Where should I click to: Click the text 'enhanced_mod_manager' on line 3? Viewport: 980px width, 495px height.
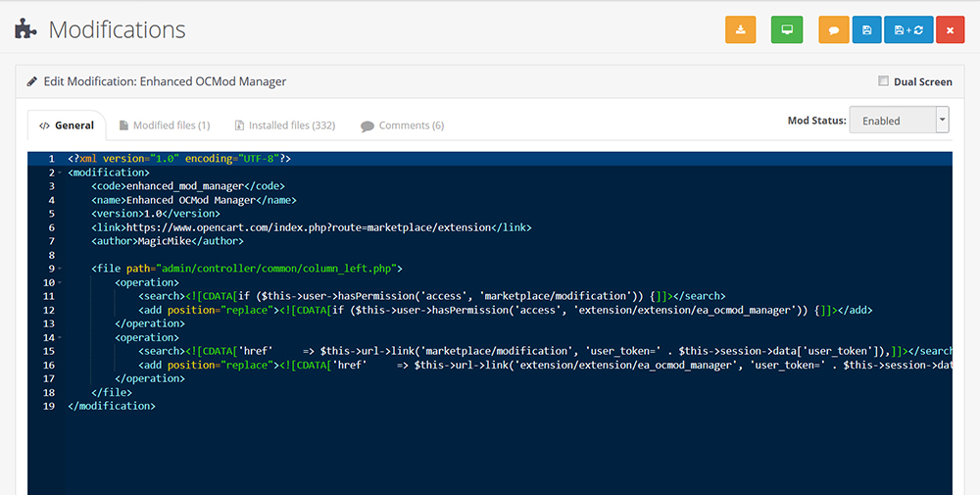pyautogui.click(x=185, y=186)
